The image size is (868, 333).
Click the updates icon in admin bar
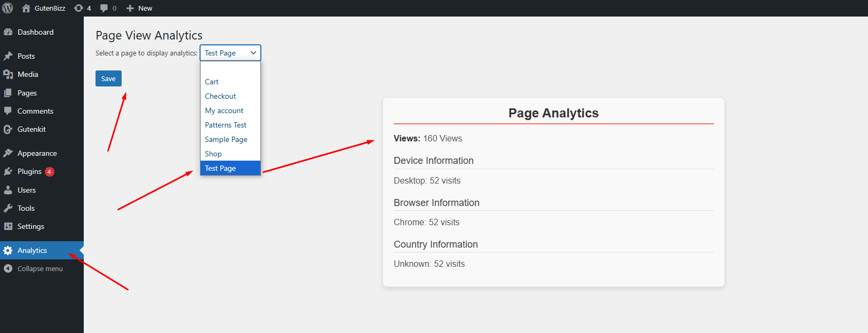78,8
